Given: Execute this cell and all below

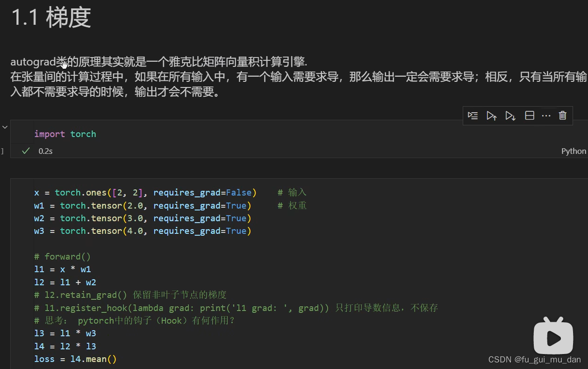Looking at the screenshot, I should [510, 116].
